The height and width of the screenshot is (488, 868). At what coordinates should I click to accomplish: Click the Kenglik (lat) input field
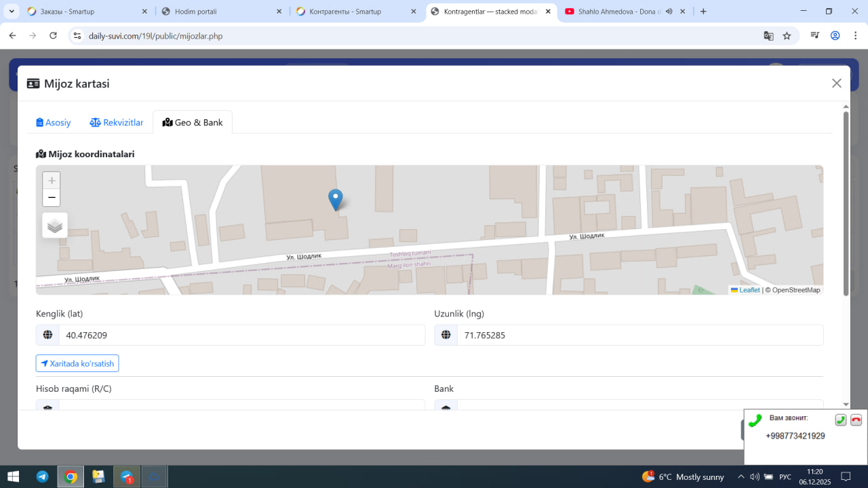[241, 335]
